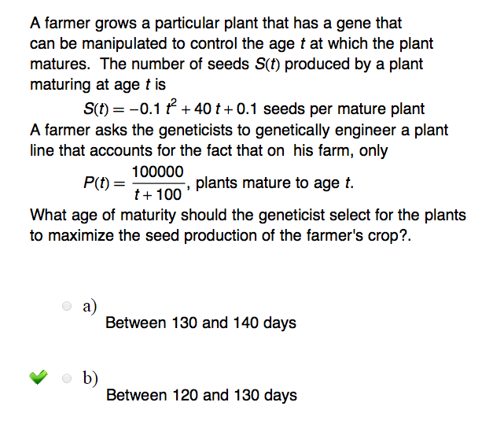The height and width of the screenshot is (428, 504).
Task: Click the "a)" option label
Action: 90,306
